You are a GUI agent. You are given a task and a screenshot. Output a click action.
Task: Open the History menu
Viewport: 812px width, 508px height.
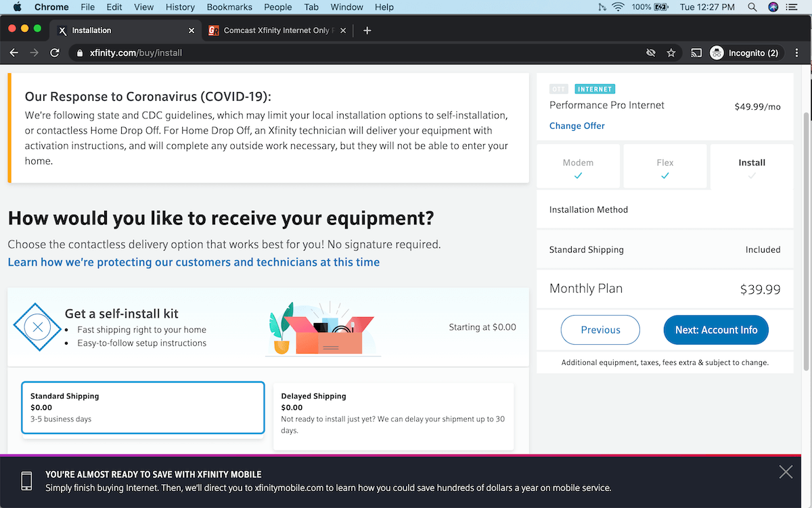180,7
